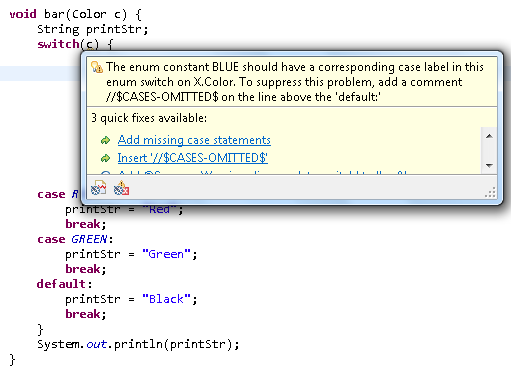Click the 'void bar(Color c) {' line
This screenshot has height=379, width=511.
click(x=76, y=14)
